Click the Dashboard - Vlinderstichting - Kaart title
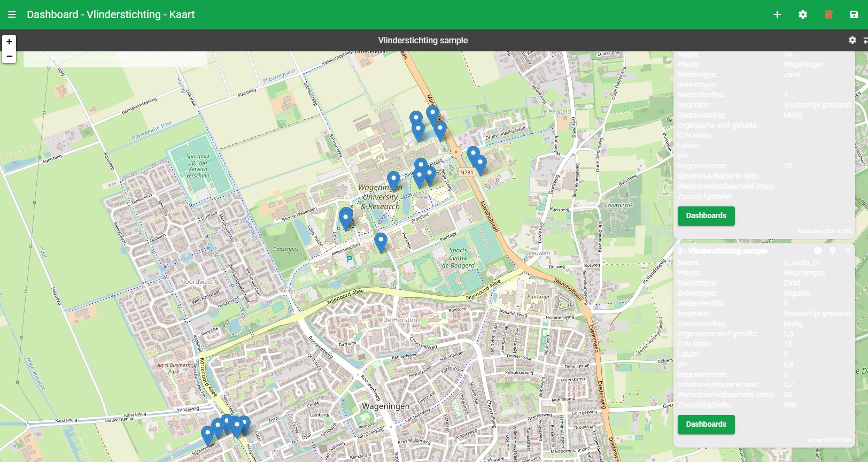Image resolution: width=868 pixels, height=462 pixels. pyautogui.click(x=111, y=14)
